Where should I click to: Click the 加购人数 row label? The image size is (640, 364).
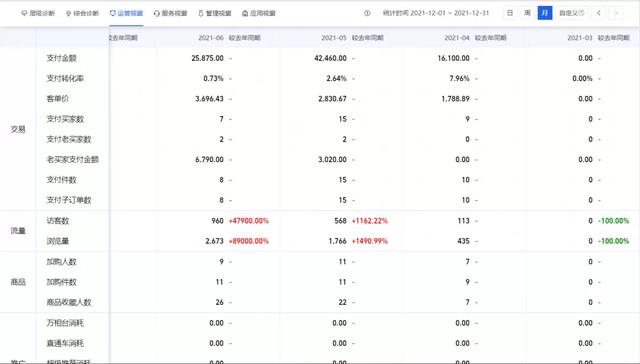click(x=61, y=262)
